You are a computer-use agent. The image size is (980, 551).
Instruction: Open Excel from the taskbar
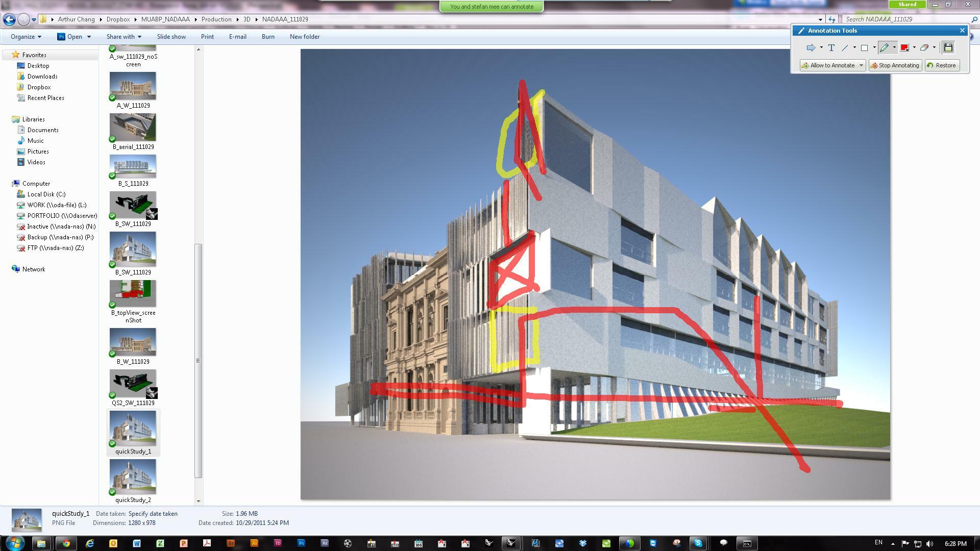click(x=160, y=543)
